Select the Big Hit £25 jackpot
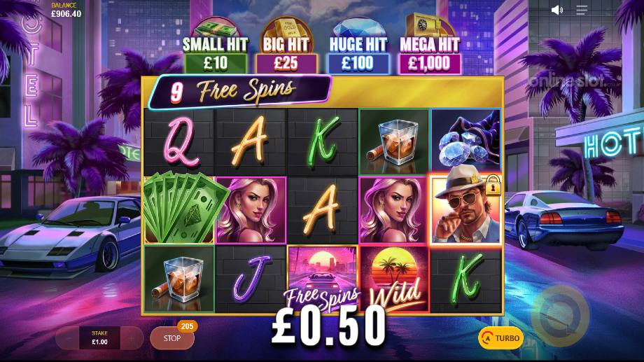 [x=286, y=46]
